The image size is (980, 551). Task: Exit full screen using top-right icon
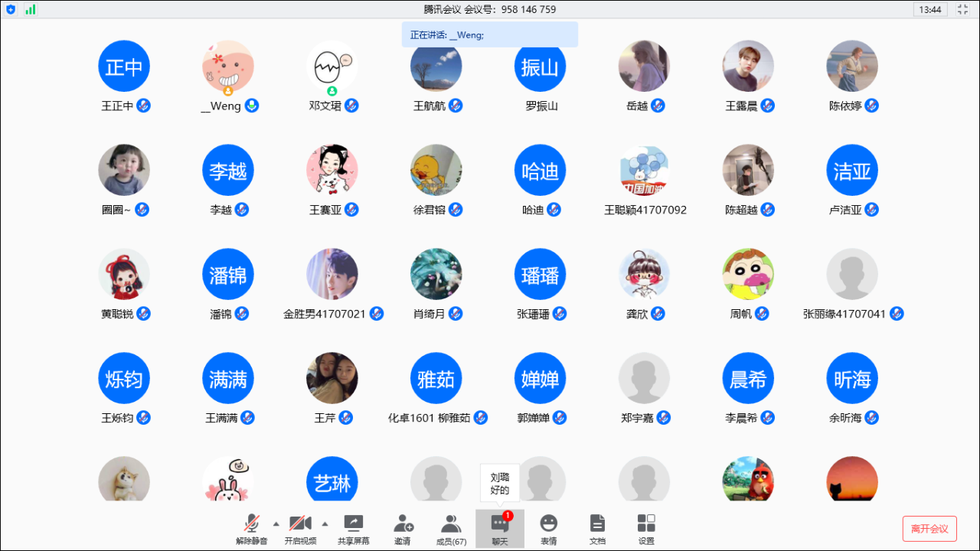click(963, 9)
